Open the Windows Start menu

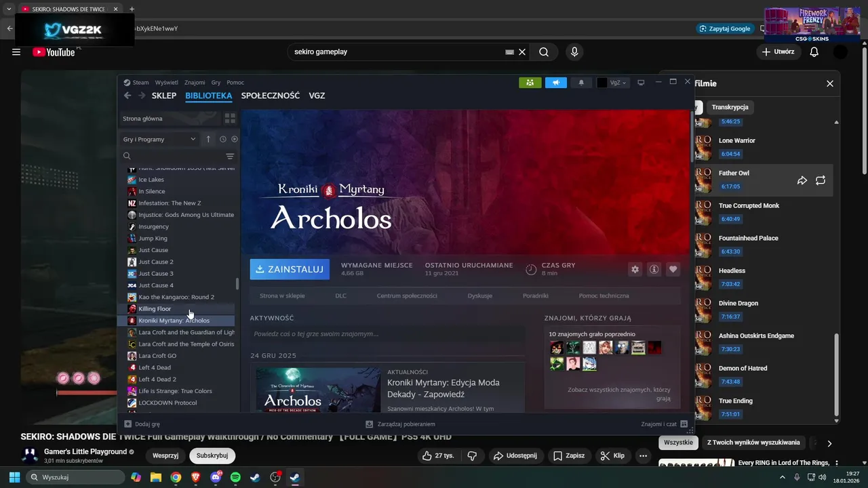coord(14,477)
